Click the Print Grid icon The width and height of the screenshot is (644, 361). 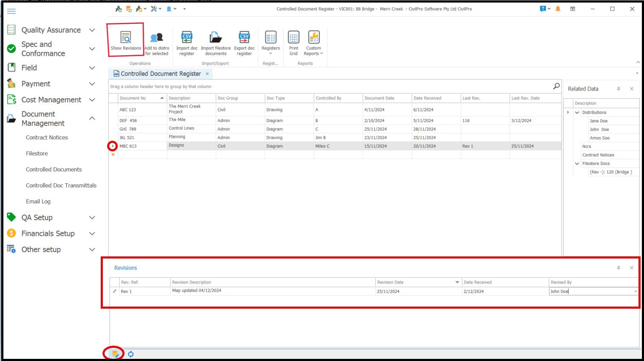pos(293,38)
